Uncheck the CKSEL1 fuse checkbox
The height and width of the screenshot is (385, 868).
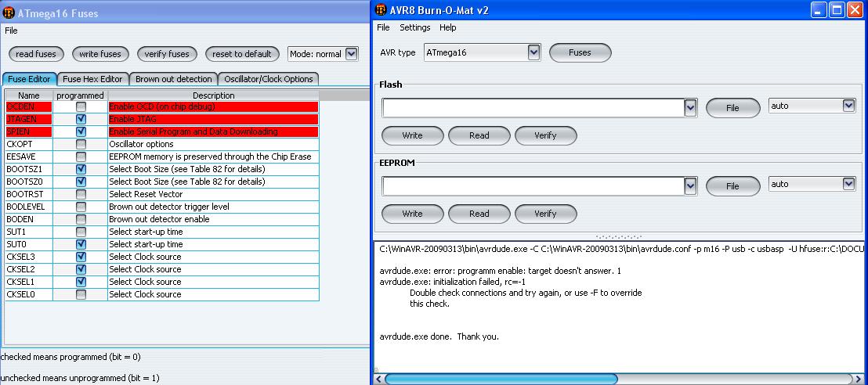(x=81, y=282)
